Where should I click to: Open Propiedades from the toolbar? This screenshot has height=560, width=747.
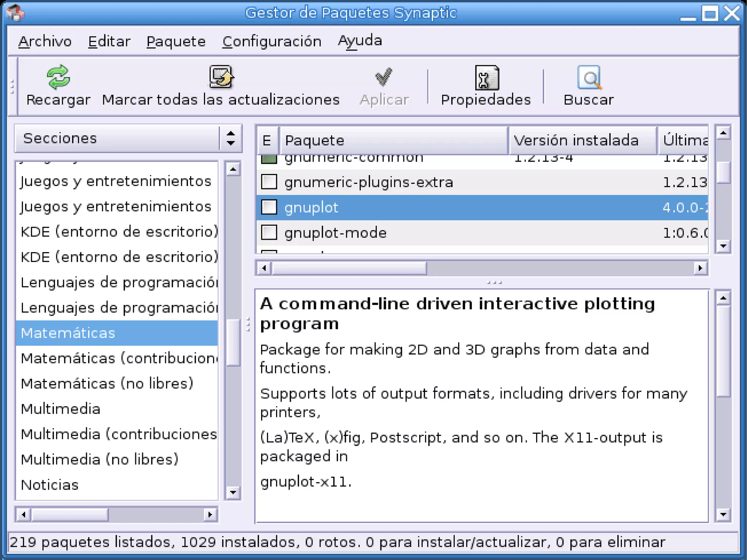pos(486,78)
